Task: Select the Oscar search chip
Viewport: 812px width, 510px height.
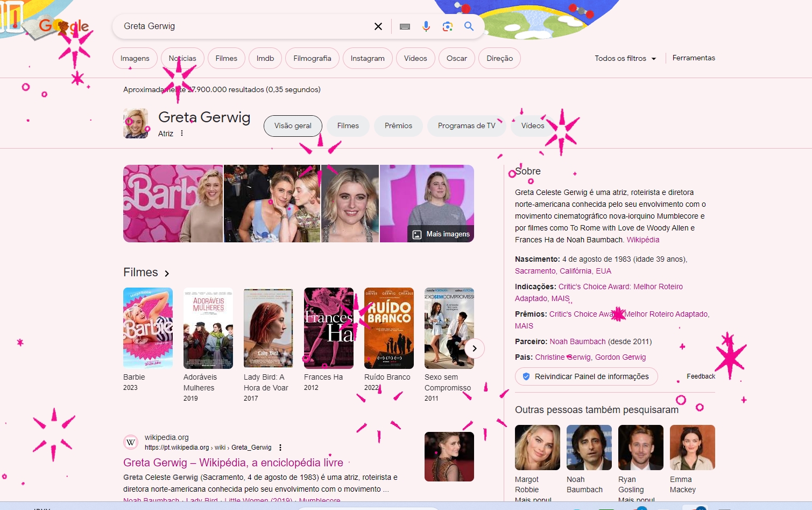Action: pos(457,58)
